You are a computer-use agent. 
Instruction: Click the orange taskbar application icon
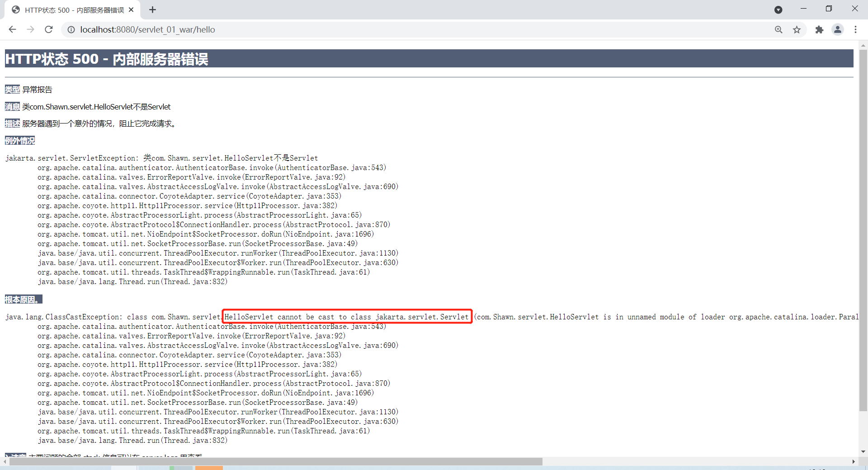(209, 468)
